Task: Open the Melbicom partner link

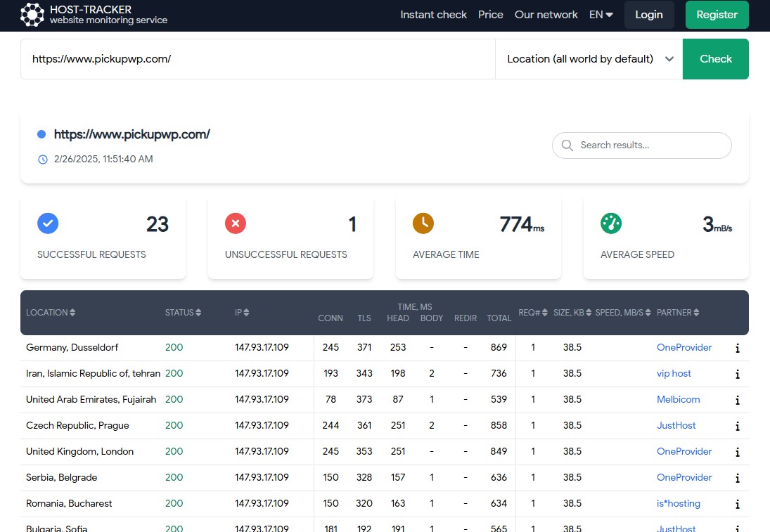Action: coord(678,399)
